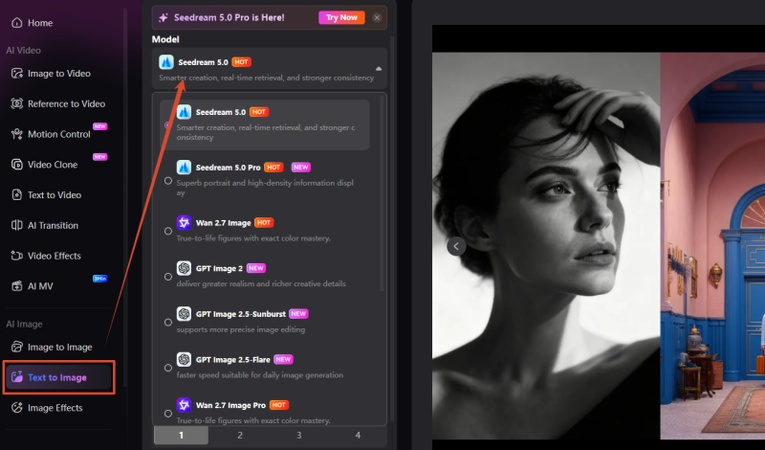Select tab number 1

tap(181, 435)
